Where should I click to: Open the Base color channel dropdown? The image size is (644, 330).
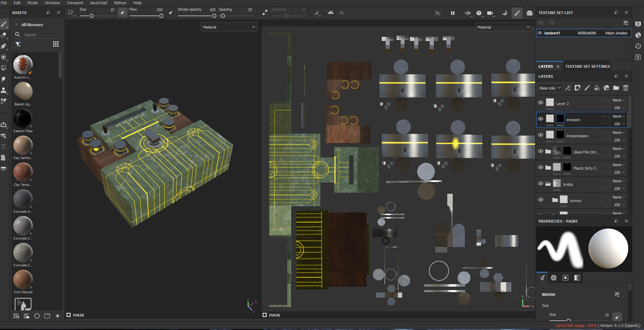pos(550,88)
